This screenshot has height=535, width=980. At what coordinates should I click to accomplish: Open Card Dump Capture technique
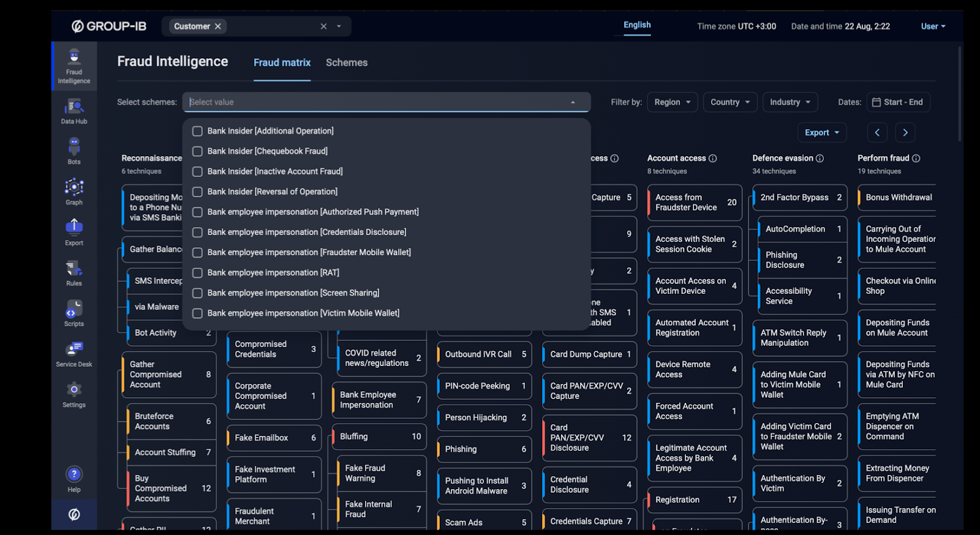(x=589, y=354)
